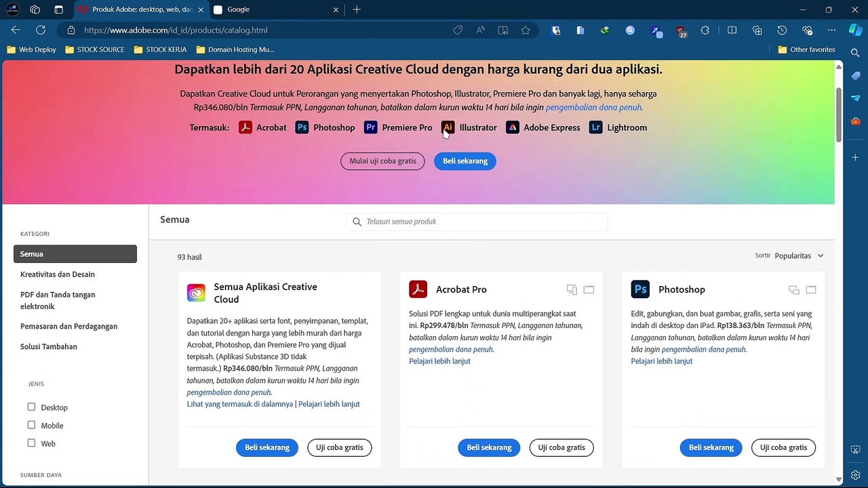Check the Mobile filter checkbox
The width and height of the screenshot is (868, 488).
(x=31, y=425)
